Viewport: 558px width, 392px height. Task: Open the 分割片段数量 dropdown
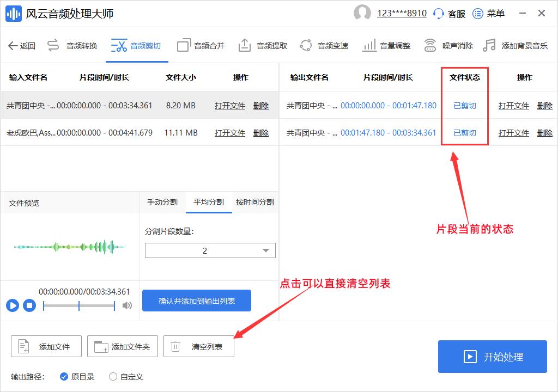[x=265, y=250]
